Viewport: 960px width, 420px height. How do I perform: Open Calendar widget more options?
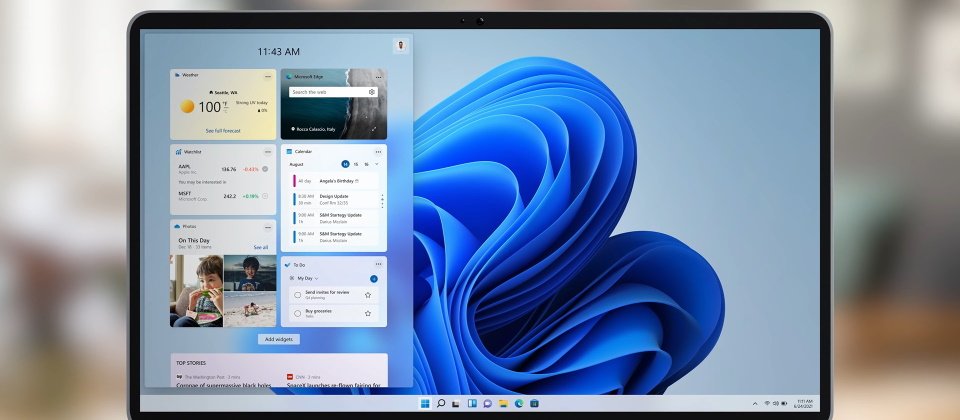378,151
